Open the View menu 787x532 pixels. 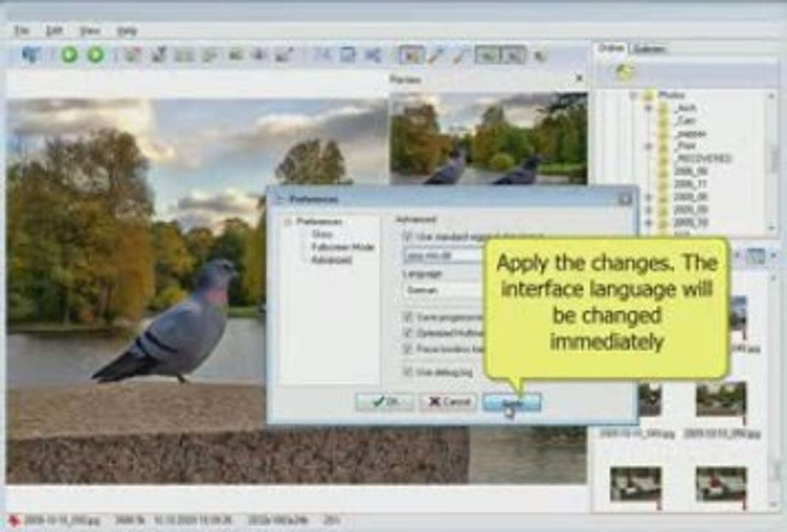point(89,30)
